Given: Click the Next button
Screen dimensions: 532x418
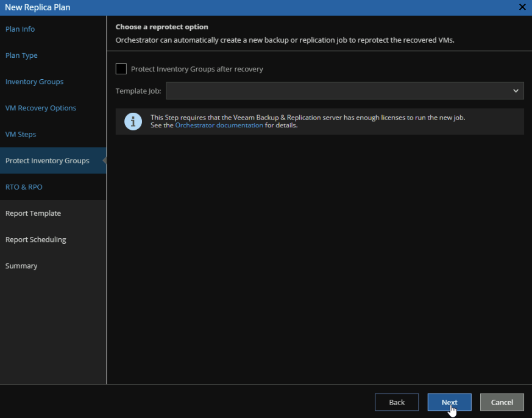Looking at the screenshot, I should click(x=449, y=402).
